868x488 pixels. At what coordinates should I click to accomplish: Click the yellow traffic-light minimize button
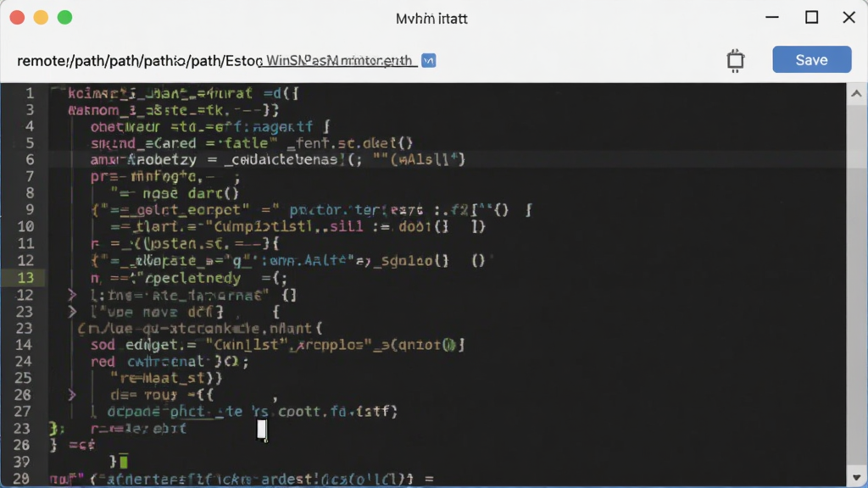41,18
